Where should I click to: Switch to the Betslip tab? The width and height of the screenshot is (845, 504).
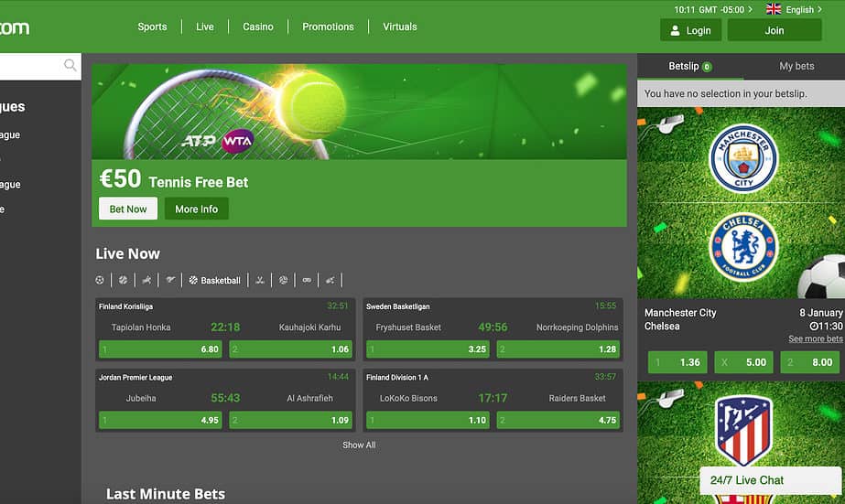[689, 66]
